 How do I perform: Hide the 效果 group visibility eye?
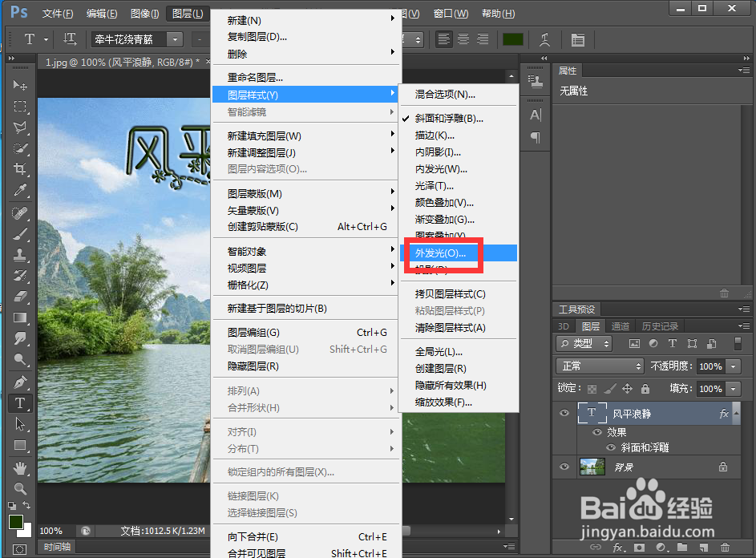(x=597, y=432)
